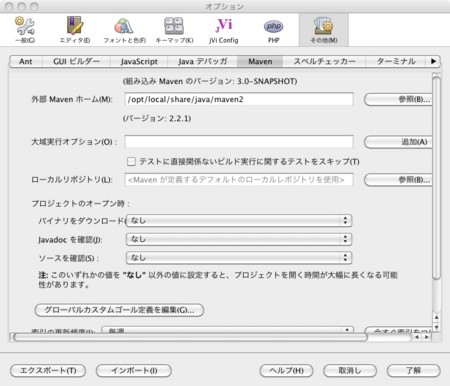Open the Editor (エディタ) options category

75,30
